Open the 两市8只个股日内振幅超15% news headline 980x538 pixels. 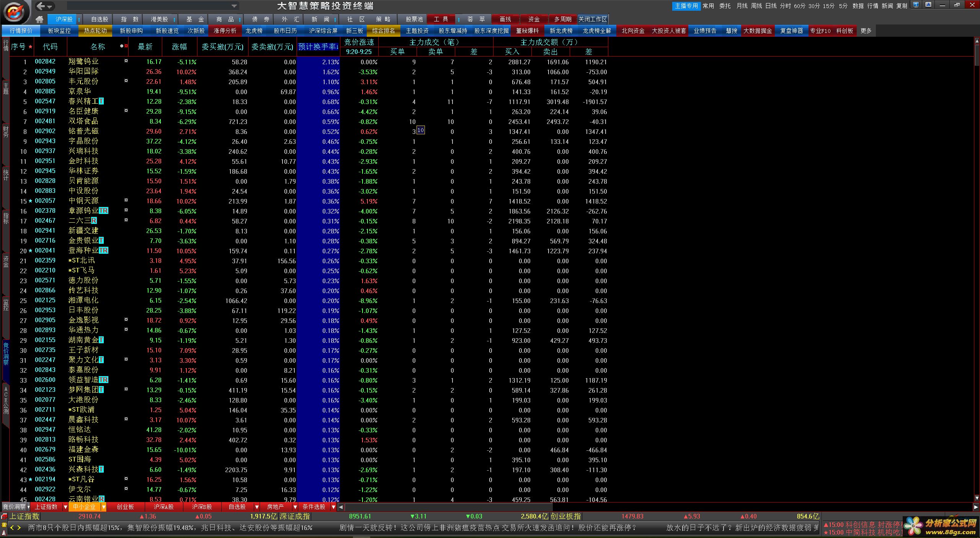(170, 528)
